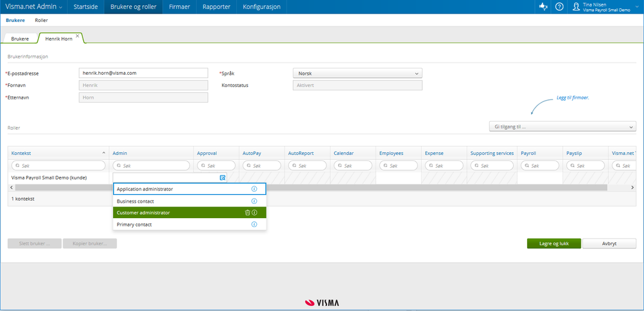Screen dimensions: 644x311
Task: Show info for Primary contact role
Action: pyautogui.click(x=254, y=225)
